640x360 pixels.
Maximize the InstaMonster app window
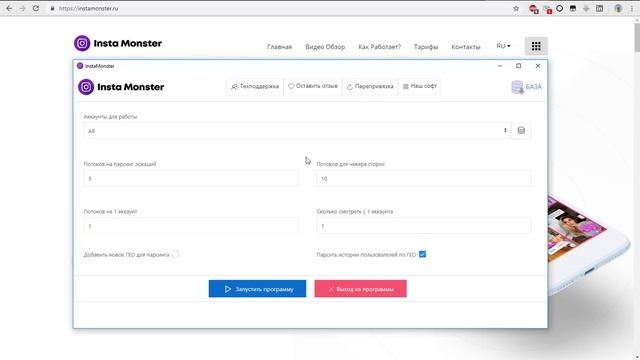pos(518,66)
